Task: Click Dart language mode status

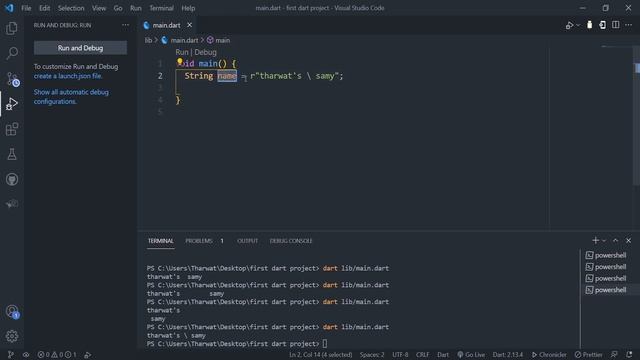Action: pos(443,355)
